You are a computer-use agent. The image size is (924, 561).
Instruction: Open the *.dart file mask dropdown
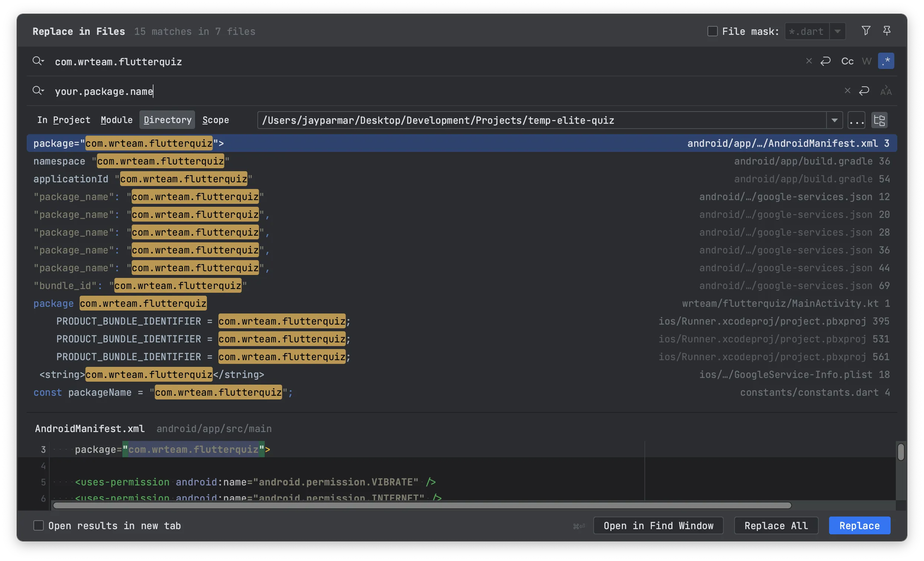838,31
